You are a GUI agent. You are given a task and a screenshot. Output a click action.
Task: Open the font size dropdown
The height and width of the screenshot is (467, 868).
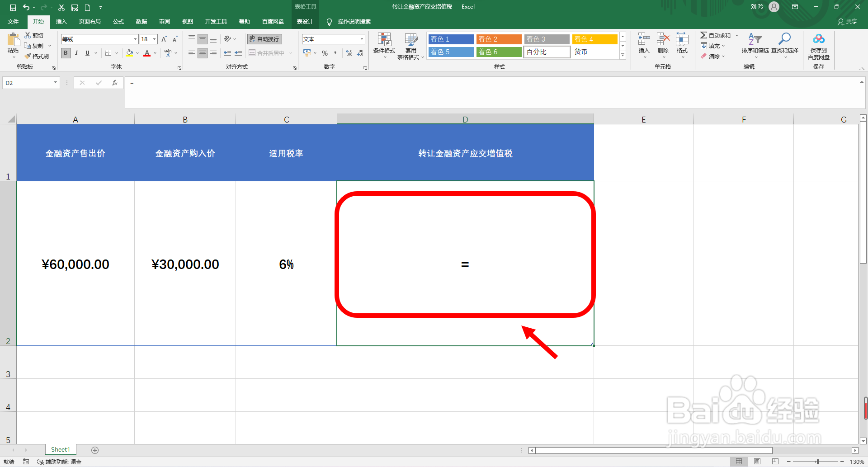154,39
